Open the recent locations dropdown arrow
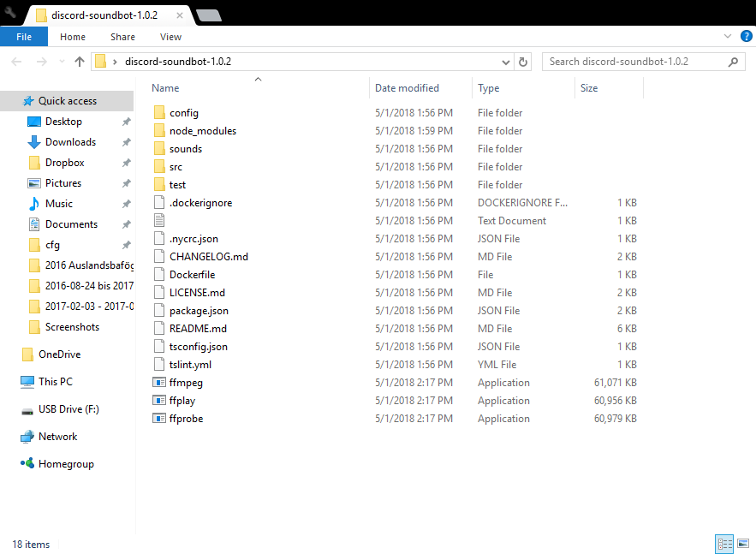The height and width of the screenshot is (554, 756). [x=62, y=62]
